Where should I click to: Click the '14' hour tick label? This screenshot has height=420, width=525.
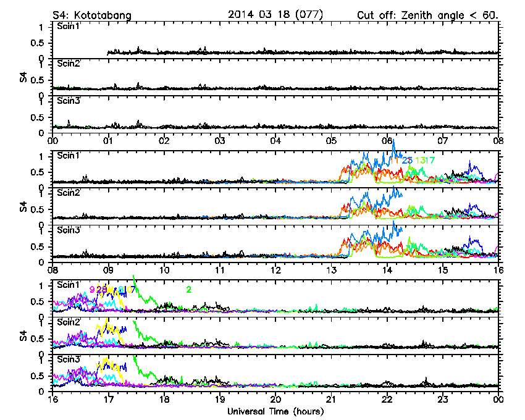(387, 270)
